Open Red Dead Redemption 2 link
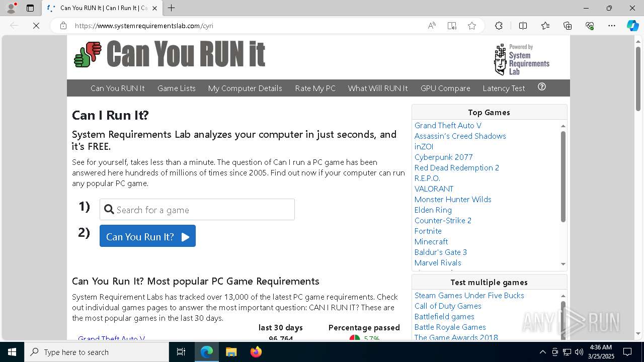Image resolution: width=644 pixels, height=362 pixels. [457, 167]
